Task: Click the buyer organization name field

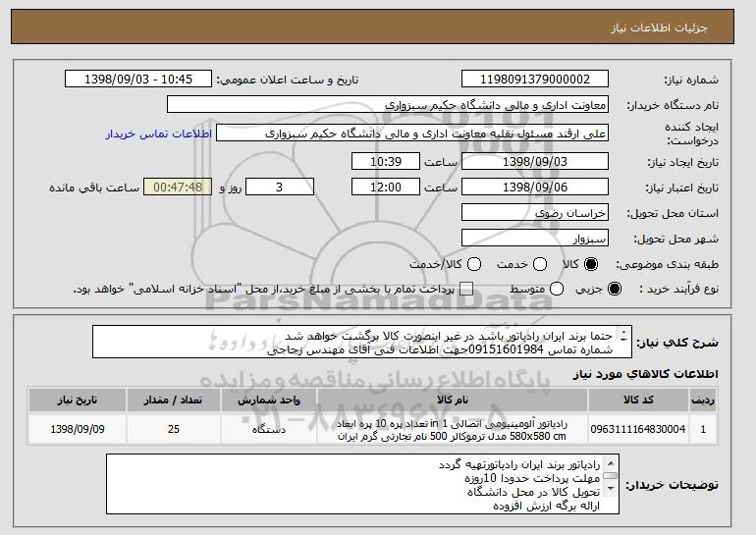Action: tap(388, 105)
